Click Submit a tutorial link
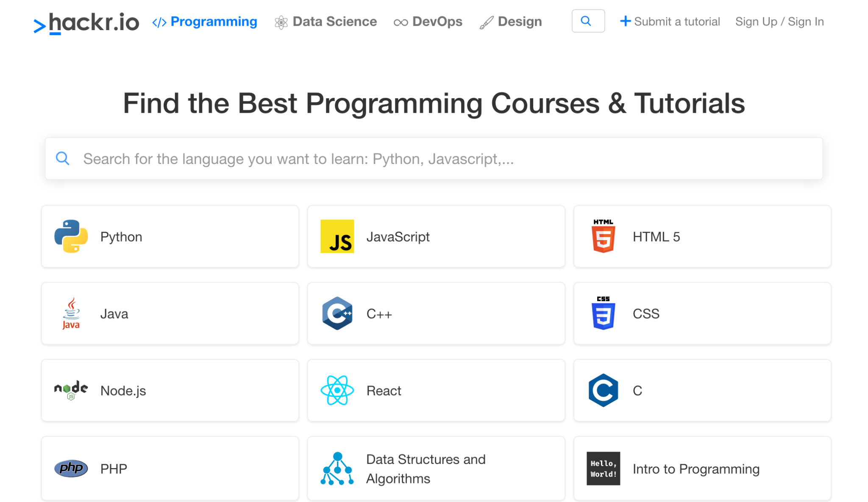The width and height of the screenshot is (868, 502). coord(670,22)
